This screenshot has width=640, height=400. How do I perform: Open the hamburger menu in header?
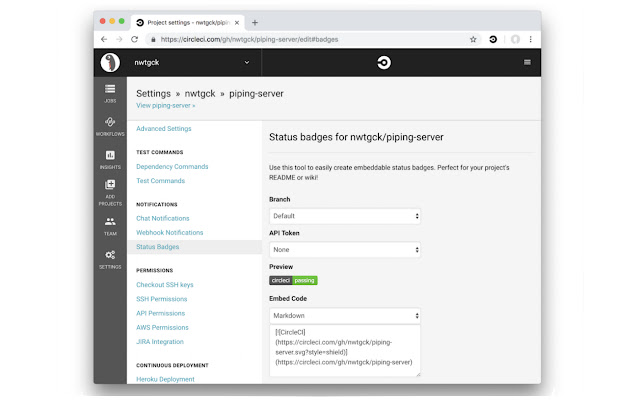pyautogui.click(x=527, y=62)
